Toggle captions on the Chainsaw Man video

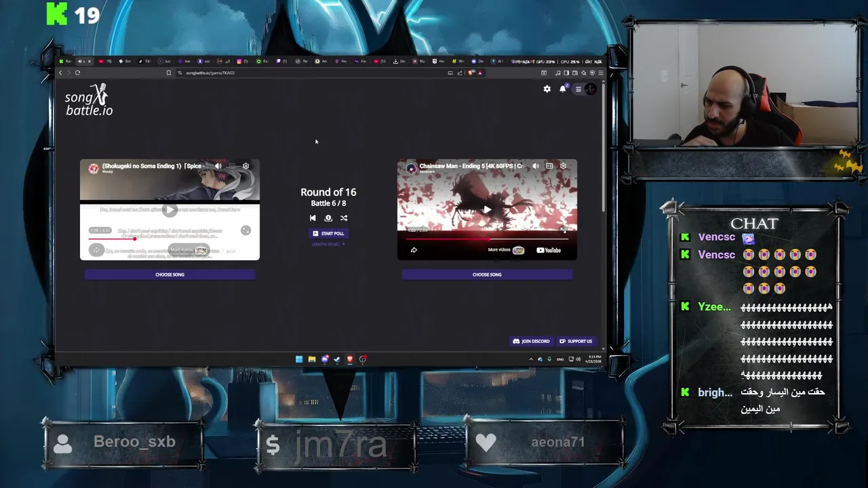(x=549, y=166)
